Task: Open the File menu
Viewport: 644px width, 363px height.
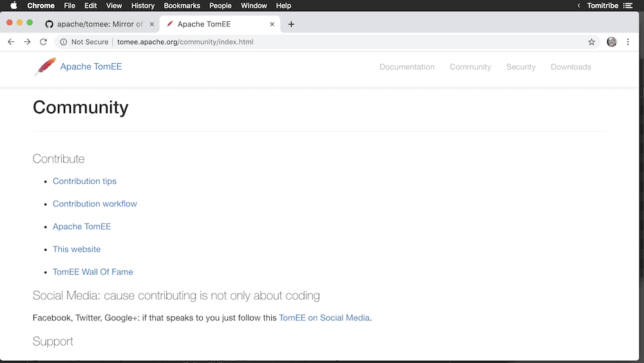Action: point(70,5)
